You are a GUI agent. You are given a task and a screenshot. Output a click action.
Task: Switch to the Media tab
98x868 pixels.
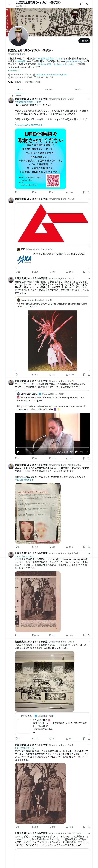(78, 90)
